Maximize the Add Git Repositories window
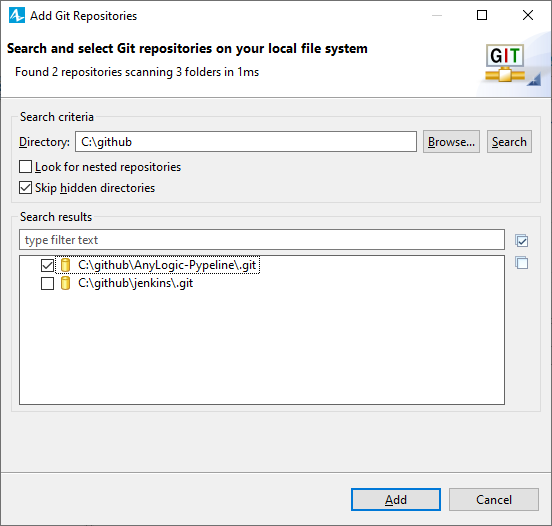This screenshot has width=552, height=526. [482, 15]
